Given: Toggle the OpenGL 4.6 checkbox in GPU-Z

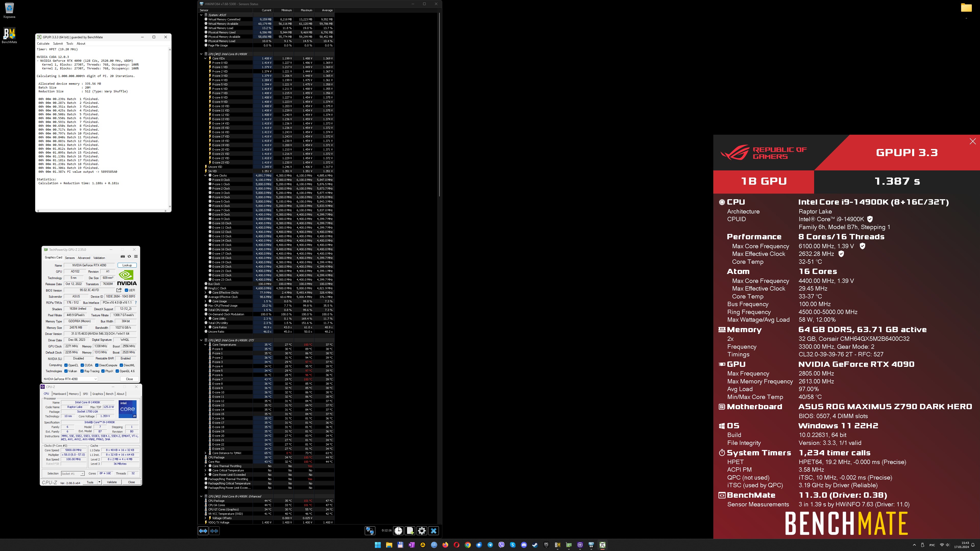Looking at the screenshot, I should [117, 371].
